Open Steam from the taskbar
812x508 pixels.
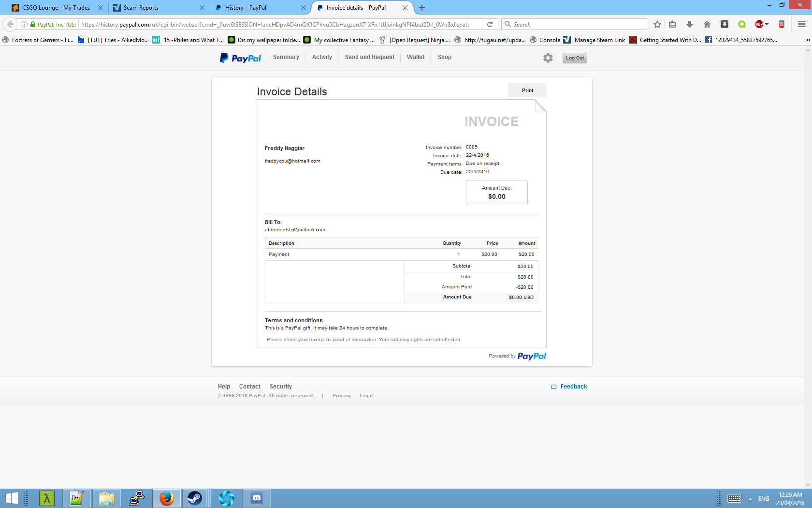195,498
